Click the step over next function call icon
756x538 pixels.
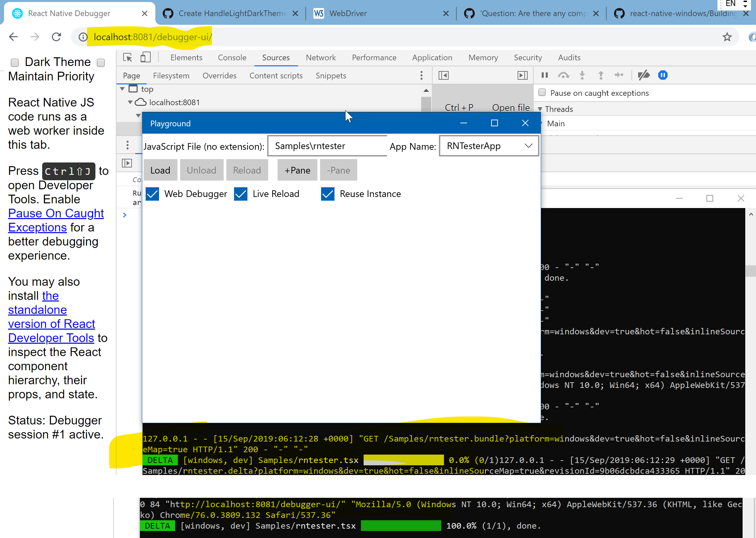click(x=564, y=75)
